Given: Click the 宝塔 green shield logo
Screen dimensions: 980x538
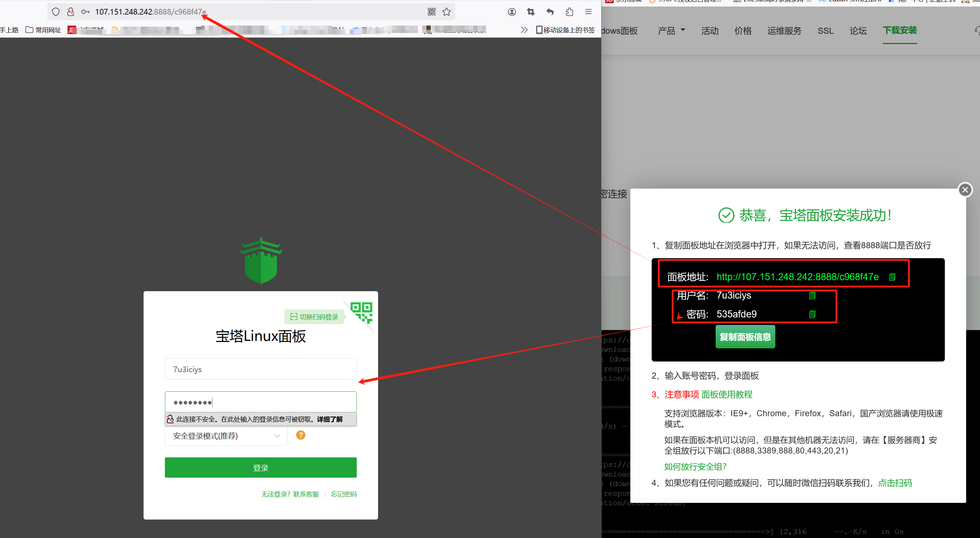Looking at the screenshot, I should (x=261, y=260).
